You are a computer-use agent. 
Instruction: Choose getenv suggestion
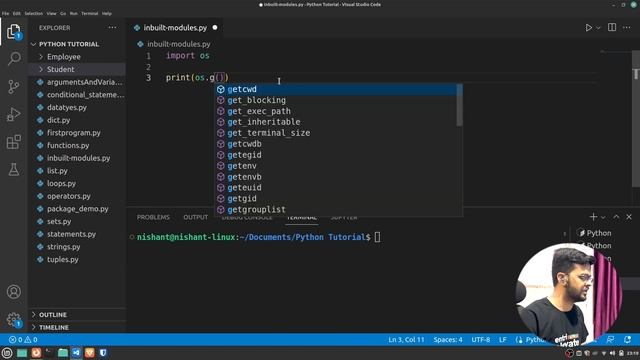pyautogui.click(x=338, y=166)
